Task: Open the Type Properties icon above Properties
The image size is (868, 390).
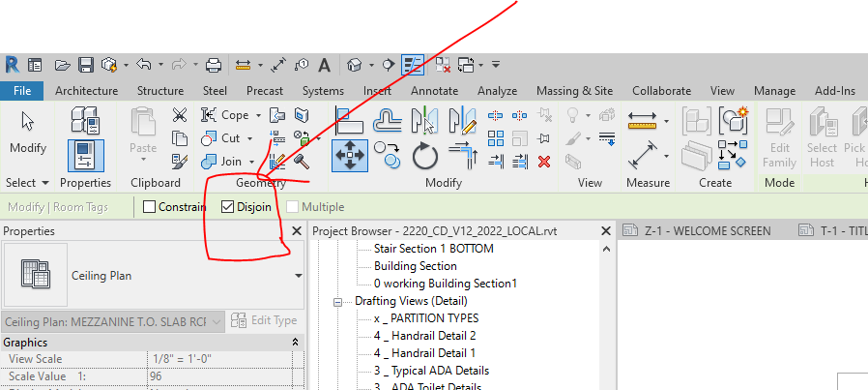Action: (x=85, y=121)
